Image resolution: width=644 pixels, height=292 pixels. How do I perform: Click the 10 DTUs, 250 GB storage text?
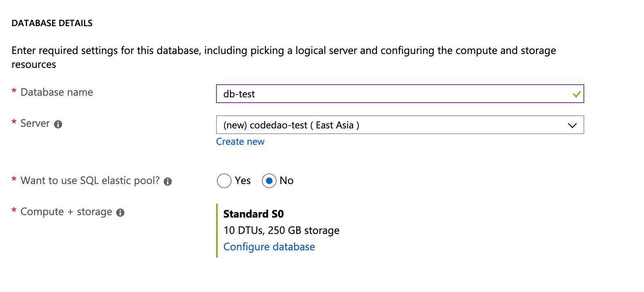(x=281, y=231)
